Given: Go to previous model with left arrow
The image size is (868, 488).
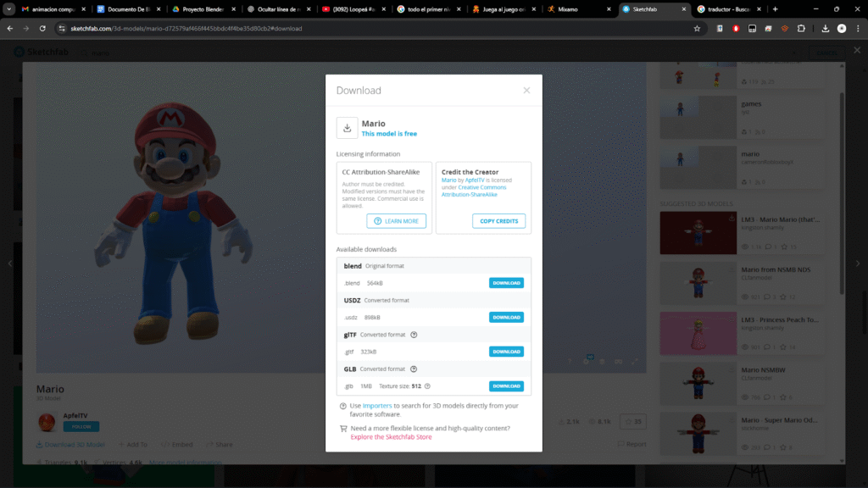Looking at the screenshot, I should click(x=10, y=263).
